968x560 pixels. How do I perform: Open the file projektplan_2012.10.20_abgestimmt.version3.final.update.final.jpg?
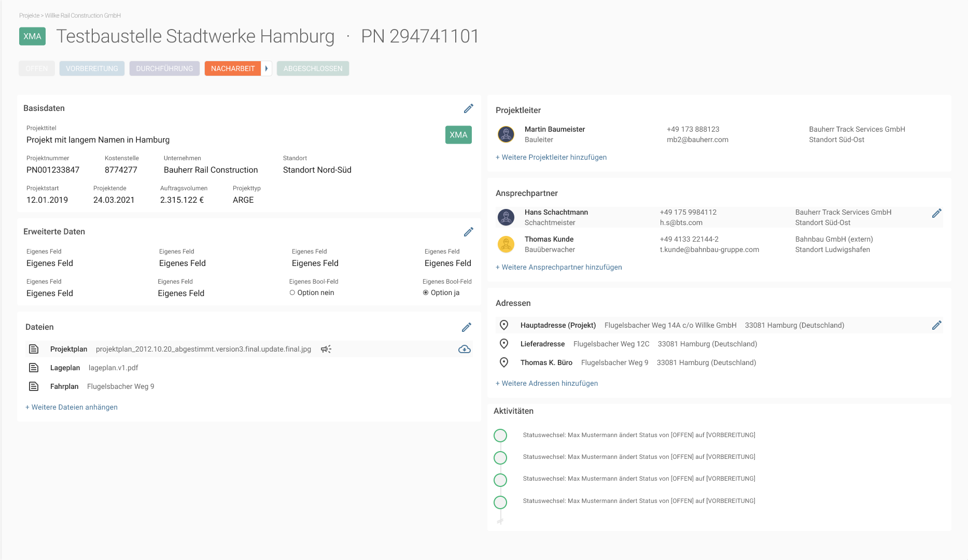tap(204, 349)
